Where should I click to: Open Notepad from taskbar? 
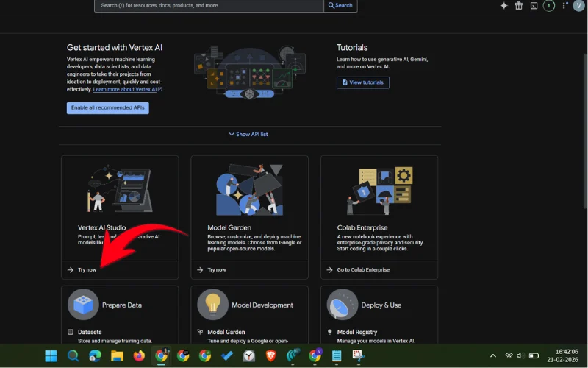[337, 356]
